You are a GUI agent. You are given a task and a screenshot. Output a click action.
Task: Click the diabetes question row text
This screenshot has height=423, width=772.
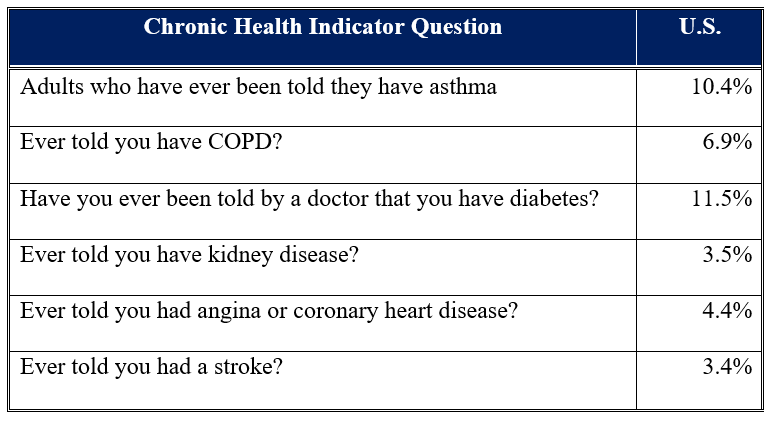coord(309,198)
